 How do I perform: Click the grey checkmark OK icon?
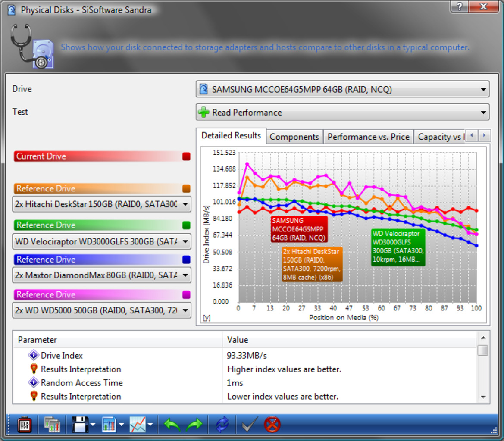click(x=250, y=425)
